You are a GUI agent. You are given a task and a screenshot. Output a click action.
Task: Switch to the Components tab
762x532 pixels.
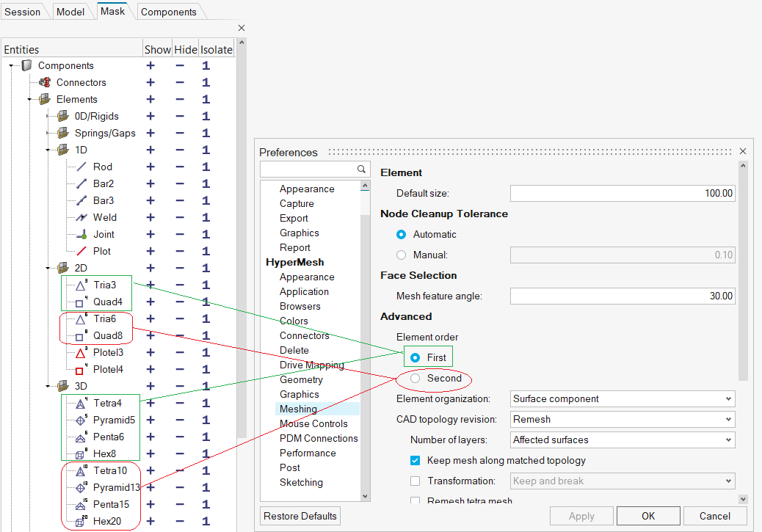tap(168, 12)
